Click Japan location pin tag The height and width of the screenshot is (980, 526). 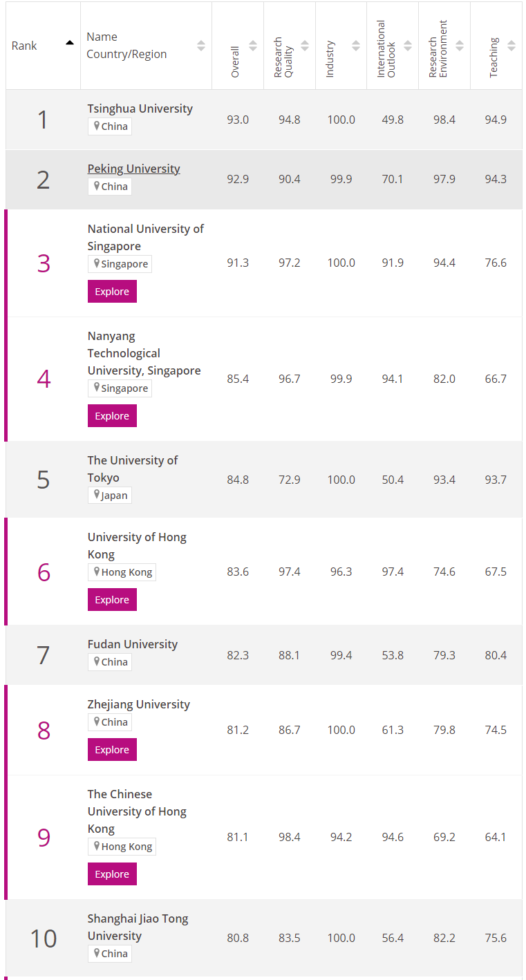coord(109,496)
